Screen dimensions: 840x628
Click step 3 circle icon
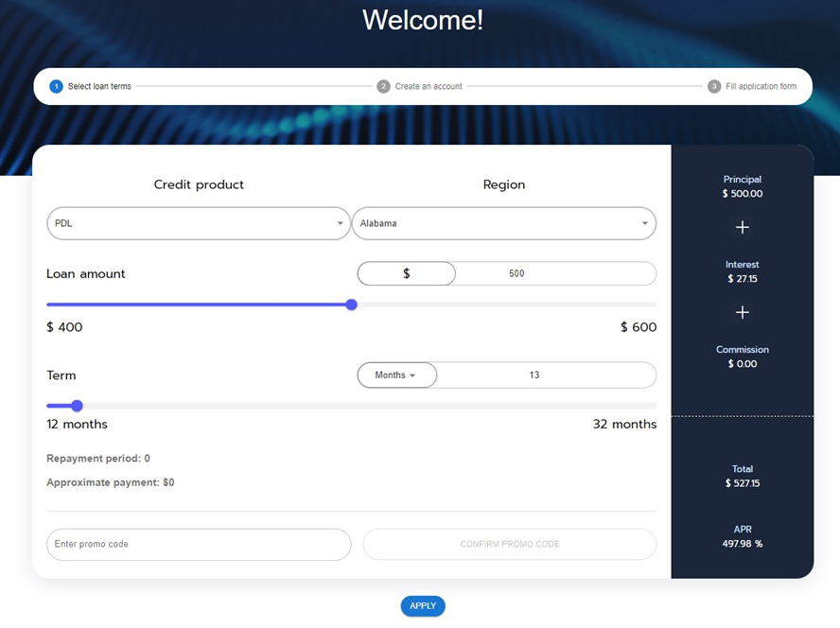click(714, 86)
